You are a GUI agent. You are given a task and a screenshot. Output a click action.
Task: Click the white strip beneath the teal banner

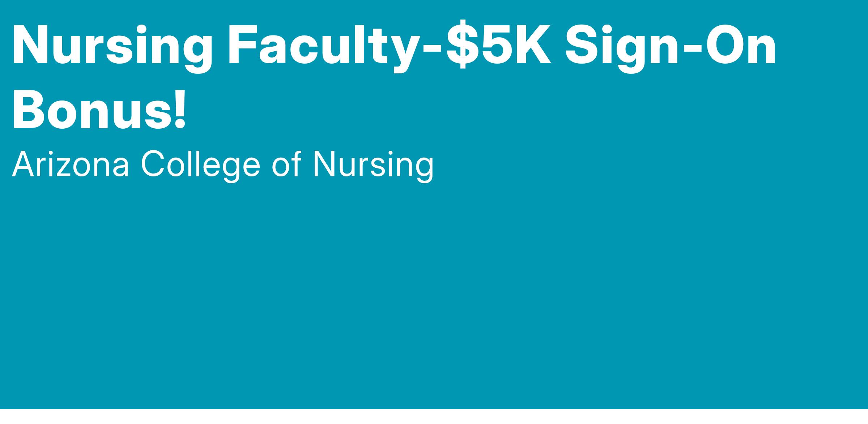tap(434, 417)
